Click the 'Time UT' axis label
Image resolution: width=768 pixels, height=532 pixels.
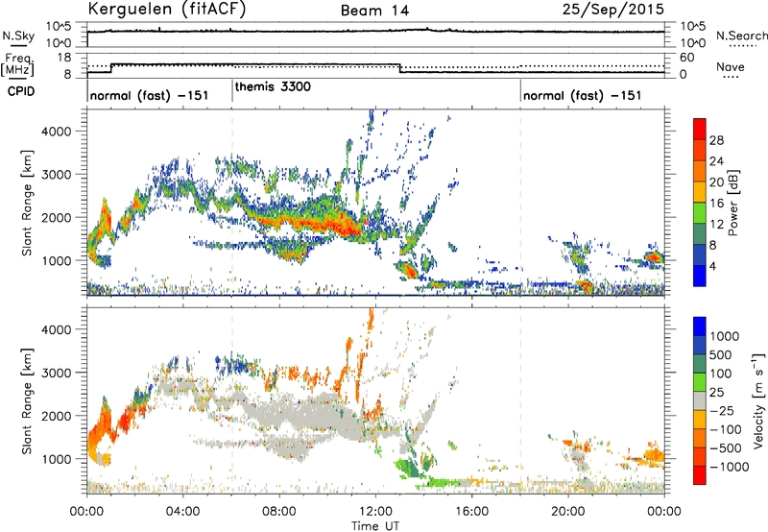(x=375, y=525)
